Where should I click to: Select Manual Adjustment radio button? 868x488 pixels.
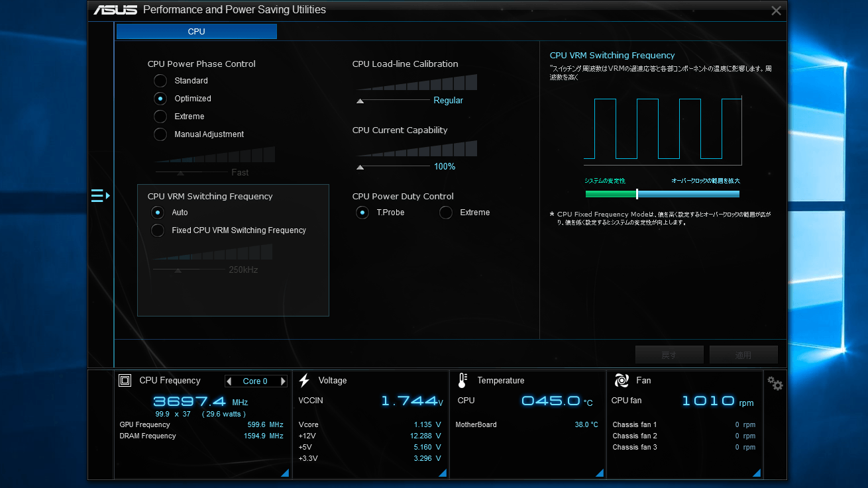coord(160,134)
